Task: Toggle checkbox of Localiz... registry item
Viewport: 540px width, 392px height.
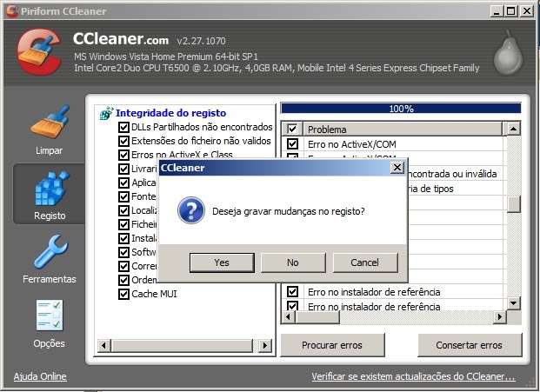Action: pos(123,210)
